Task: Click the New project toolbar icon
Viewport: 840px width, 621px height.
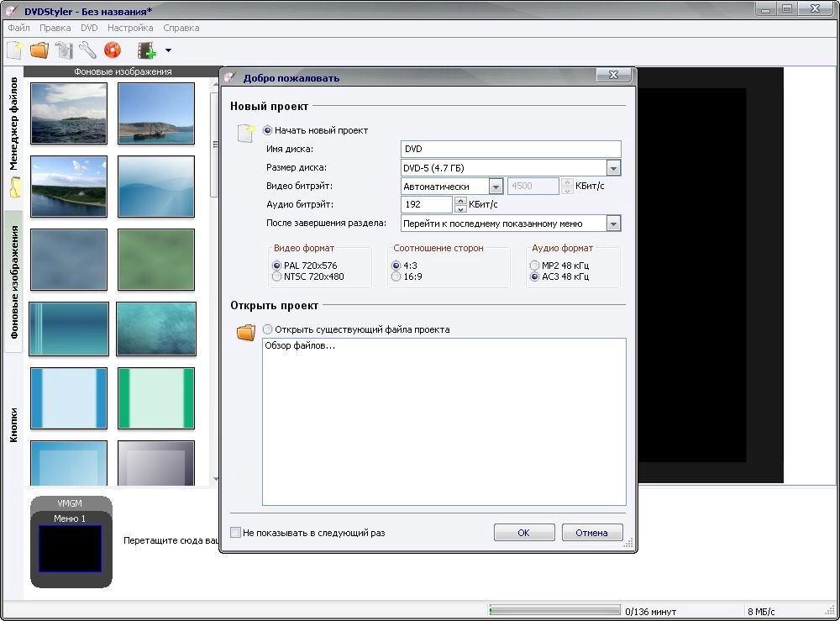Action: pos(14,50)
